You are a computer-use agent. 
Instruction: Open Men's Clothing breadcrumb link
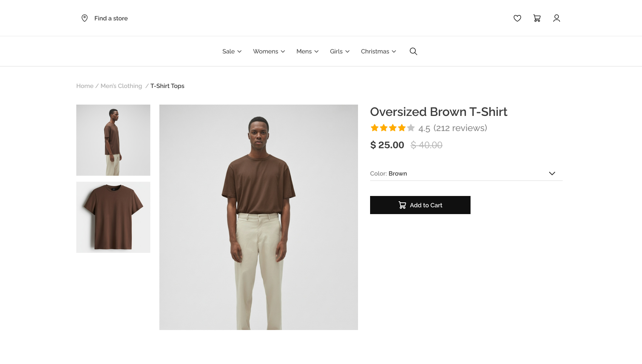point(121,86)
